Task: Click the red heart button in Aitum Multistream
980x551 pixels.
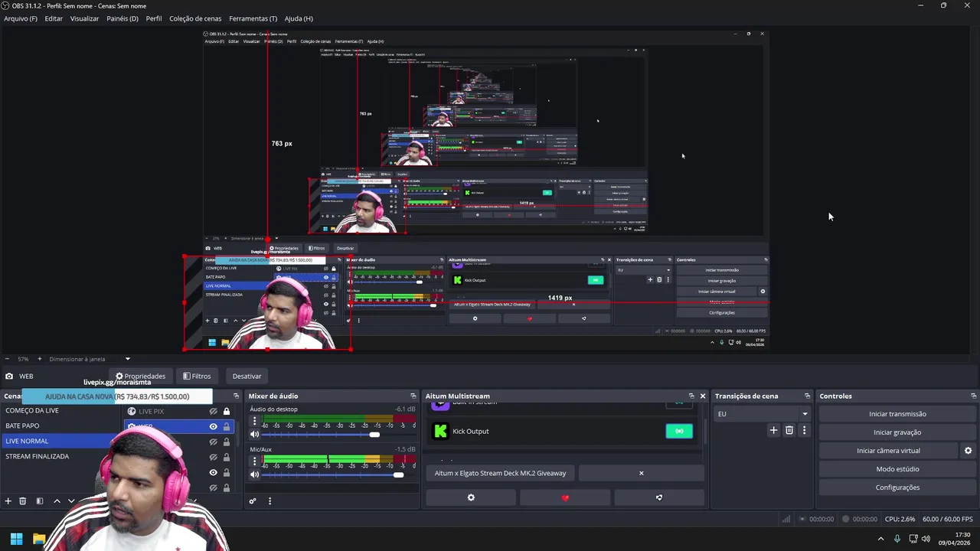Action: 565,497
